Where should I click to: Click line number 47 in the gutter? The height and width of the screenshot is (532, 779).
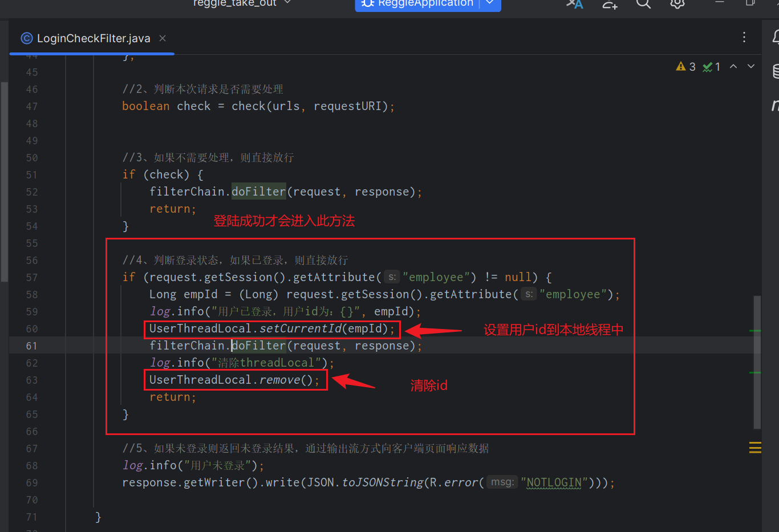click(32, 107)
